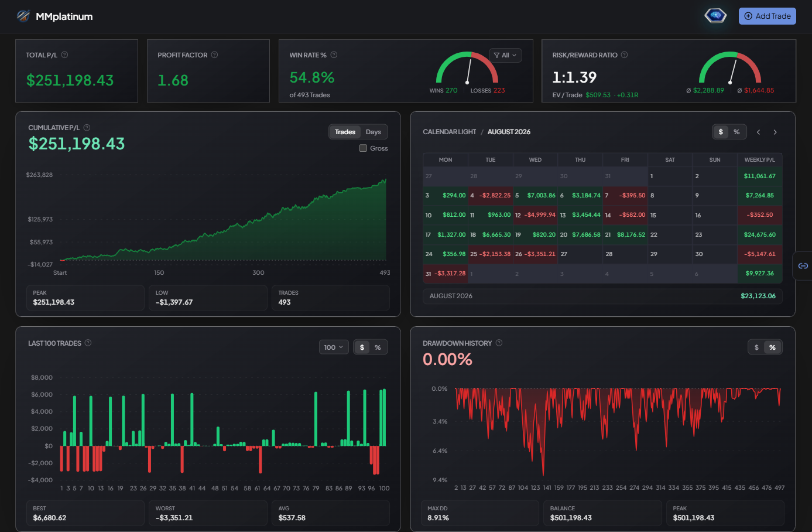Switch Drawdown History to percent view
This screenshot has height=532, width=812.
pyautogui.click(x=772, y=347)
